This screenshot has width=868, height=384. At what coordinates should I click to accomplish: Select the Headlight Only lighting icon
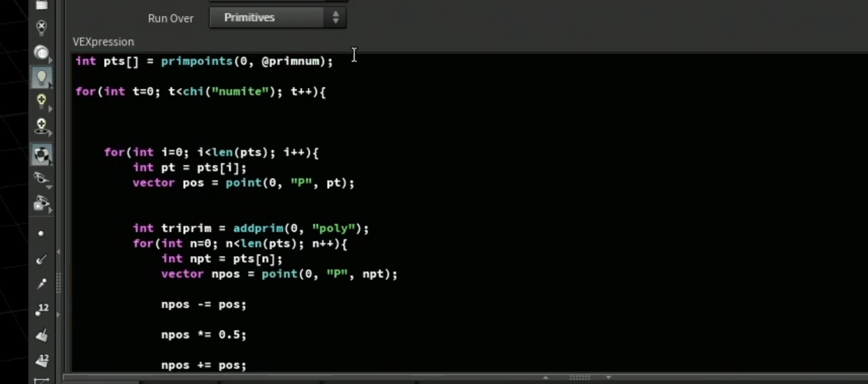click(x=42, y=53)
